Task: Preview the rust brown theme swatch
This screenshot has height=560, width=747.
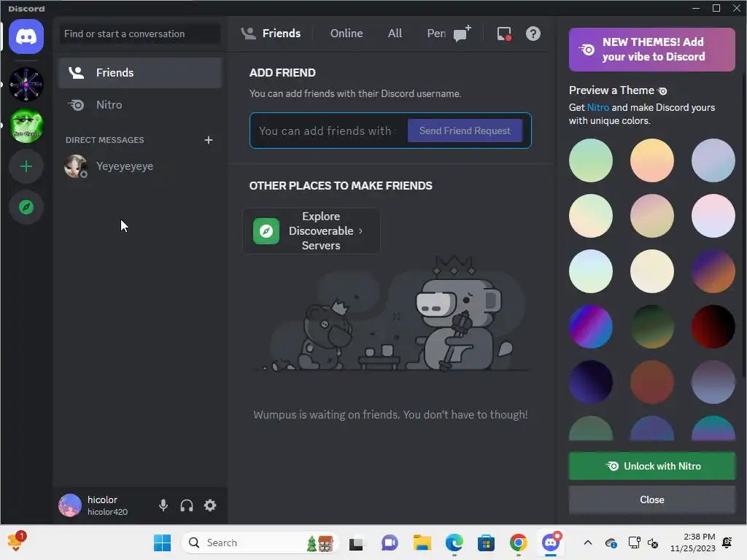Action: click(651, 382)
